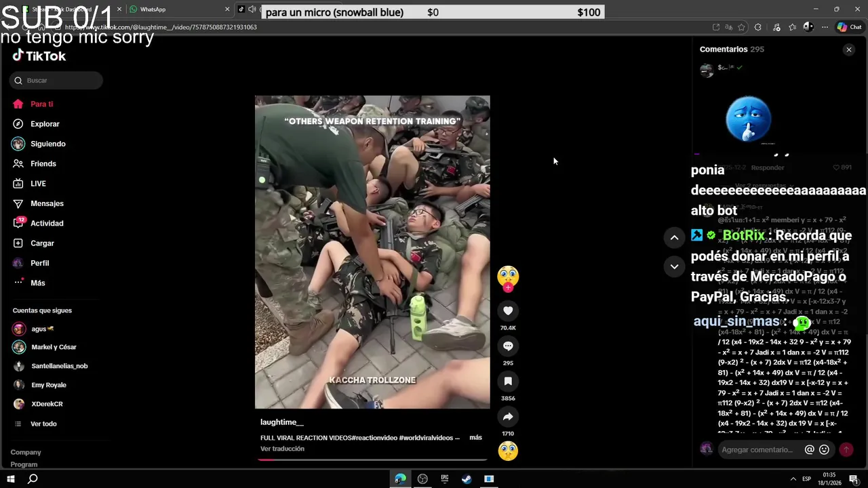
Task: Open the Explorar page
Action: [36, 124]
